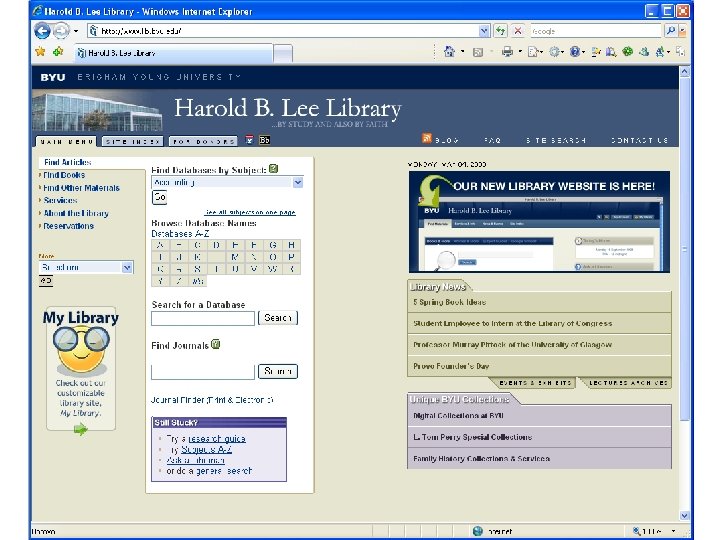Click the search magnifier icon next to Google box

coord(670,31)
